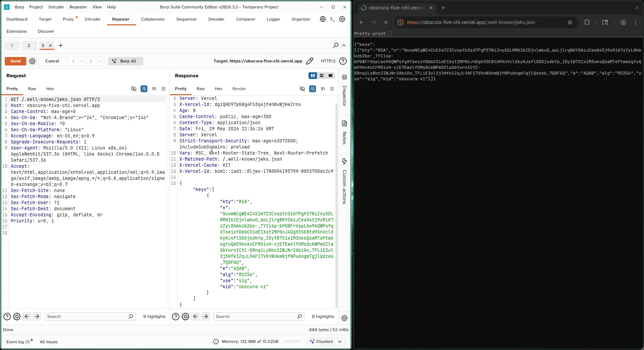The image size is (644, 350).
Task: Open request send options gear next to Send
Action: coord(32,61)
